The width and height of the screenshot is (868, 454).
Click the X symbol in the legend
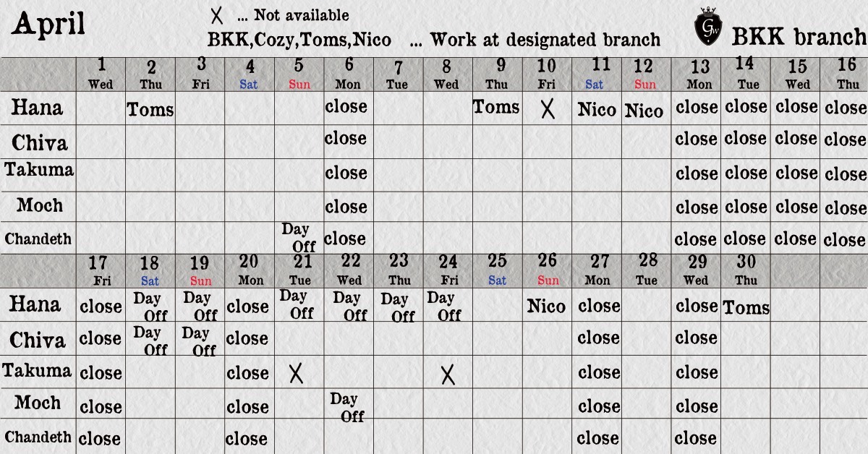(216, 16)
